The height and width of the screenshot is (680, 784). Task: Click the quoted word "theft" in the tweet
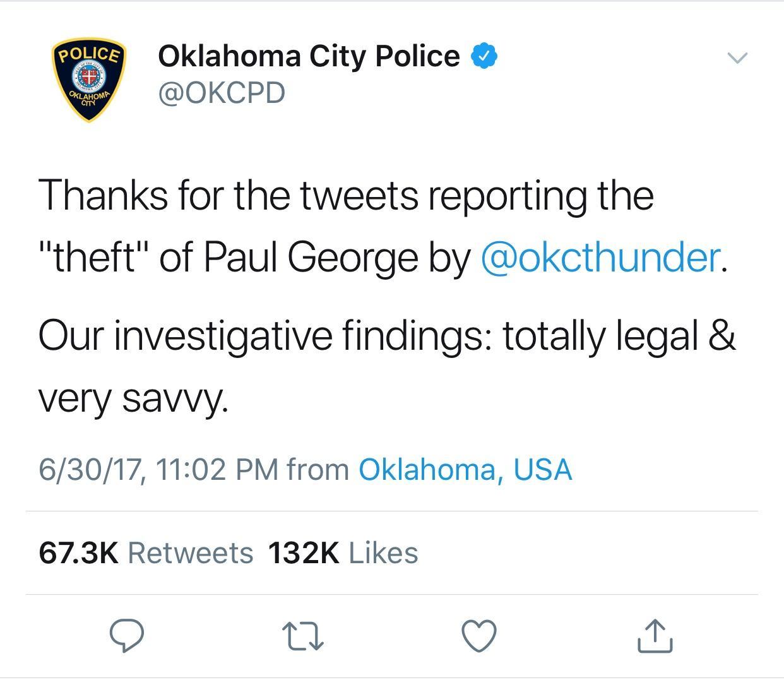click(94, 258)
